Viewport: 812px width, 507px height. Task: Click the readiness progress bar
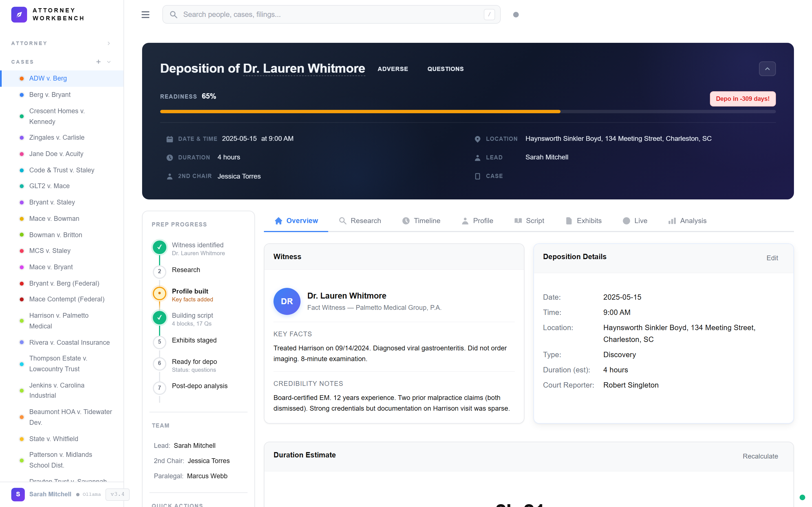[x=467, y=111]
